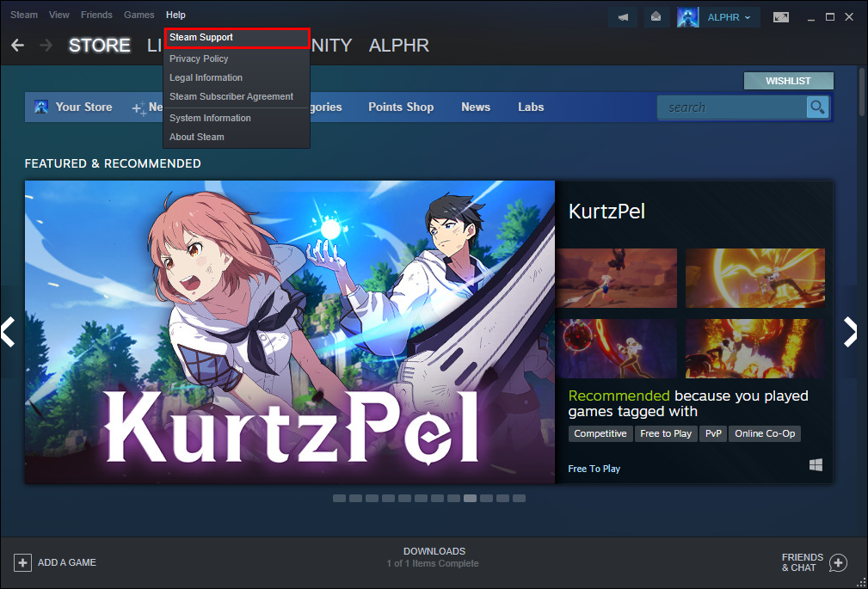Click ADD A GAME label

click(67, 562)
